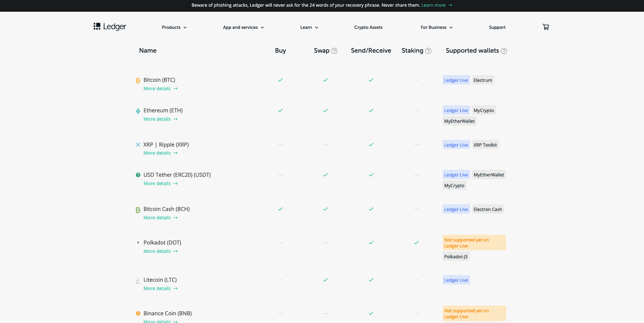Click the Bitcoin Cash coin icon
Viewport: 644px width, 323px height.
[138, 210]
